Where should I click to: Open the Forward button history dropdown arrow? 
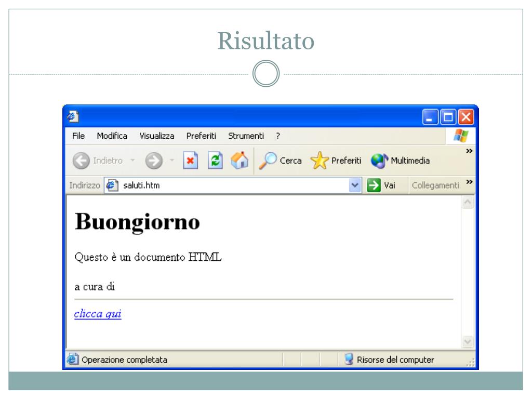click(171, 161)
